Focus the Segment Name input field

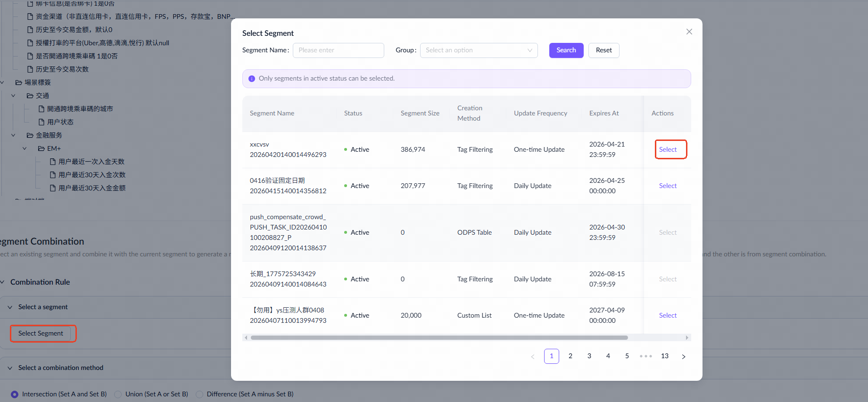[338, 50]
